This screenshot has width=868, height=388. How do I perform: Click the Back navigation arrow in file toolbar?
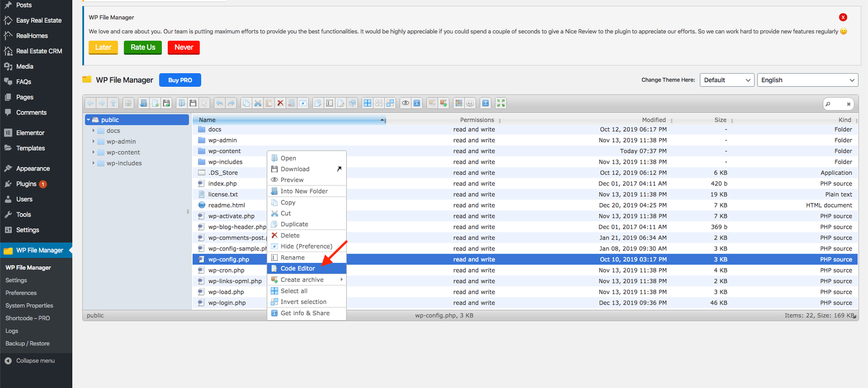click(x=91, y=103)
